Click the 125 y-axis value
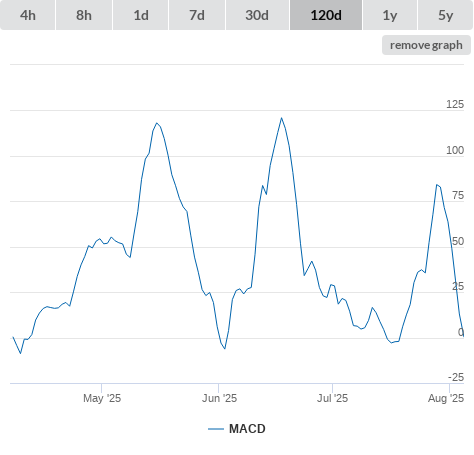Viewport: 474px width, 455px height. click(x=455, y=104)
